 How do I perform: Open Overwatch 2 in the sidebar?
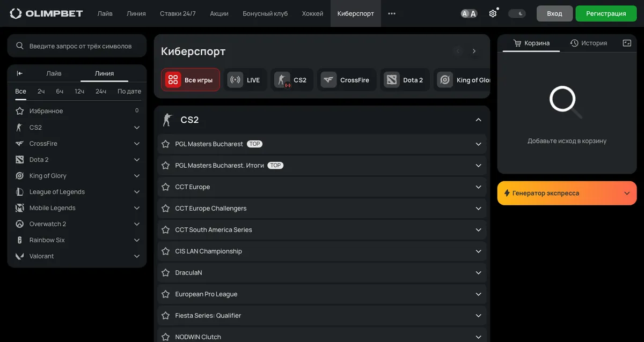(77, 224)
